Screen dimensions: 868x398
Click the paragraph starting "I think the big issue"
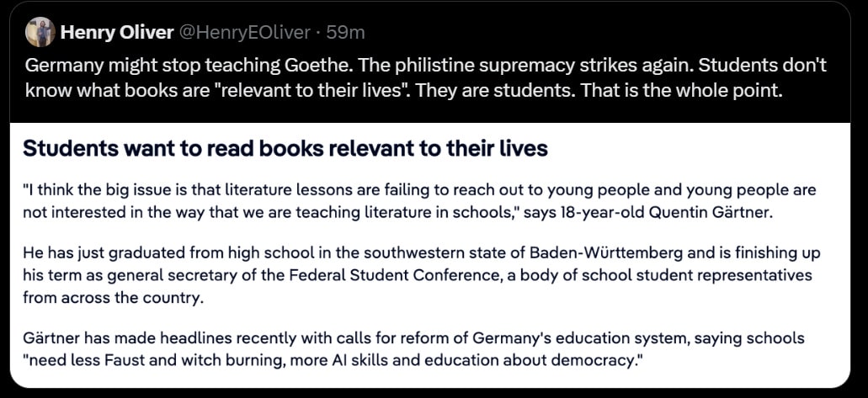tap(419, 201)
